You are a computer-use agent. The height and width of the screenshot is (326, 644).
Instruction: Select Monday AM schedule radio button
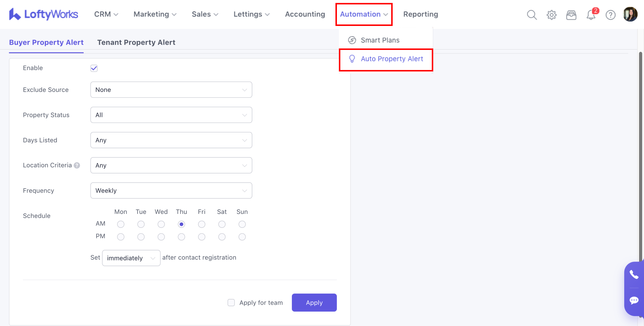[121, 224]
